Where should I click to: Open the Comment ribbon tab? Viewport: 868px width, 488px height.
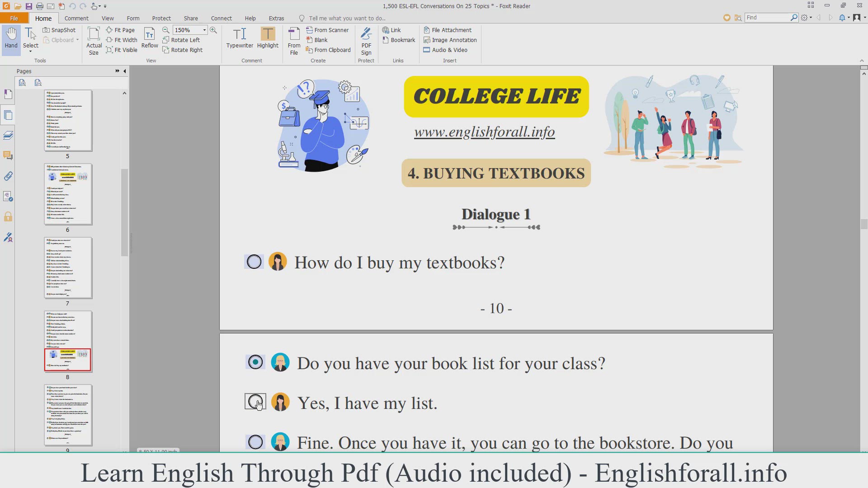(76, 18)
